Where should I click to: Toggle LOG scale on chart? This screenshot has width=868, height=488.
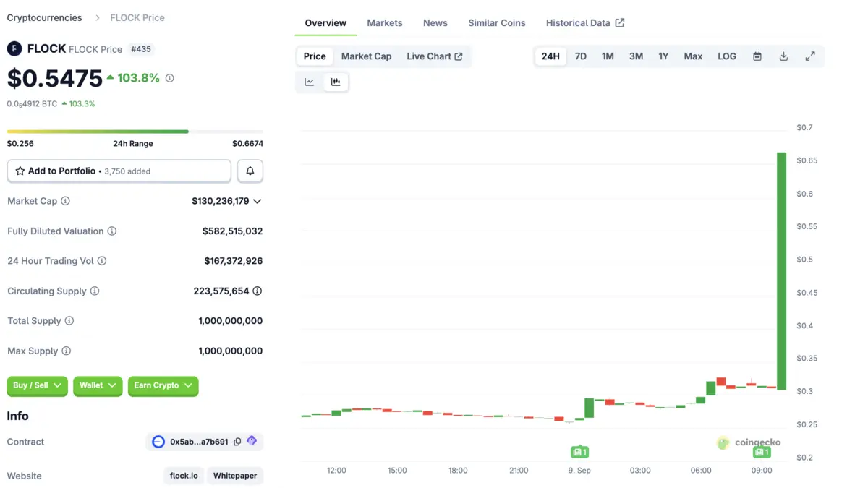point(726,56)
